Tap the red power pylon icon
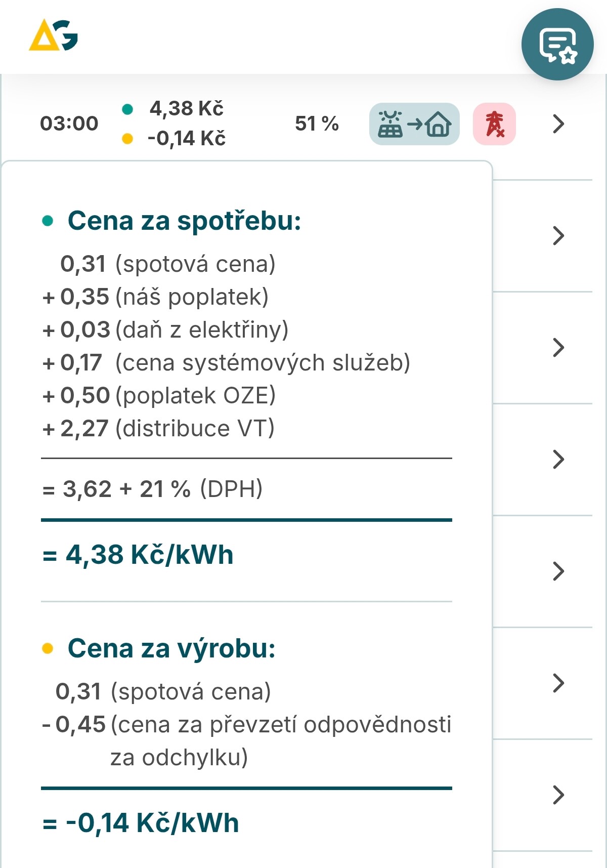 pos(494,124)
